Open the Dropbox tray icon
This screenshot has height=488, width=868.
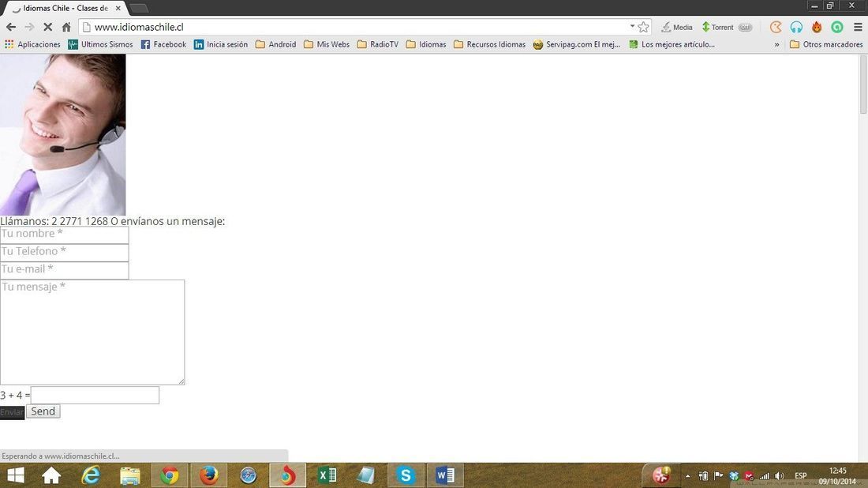(734, 476)
